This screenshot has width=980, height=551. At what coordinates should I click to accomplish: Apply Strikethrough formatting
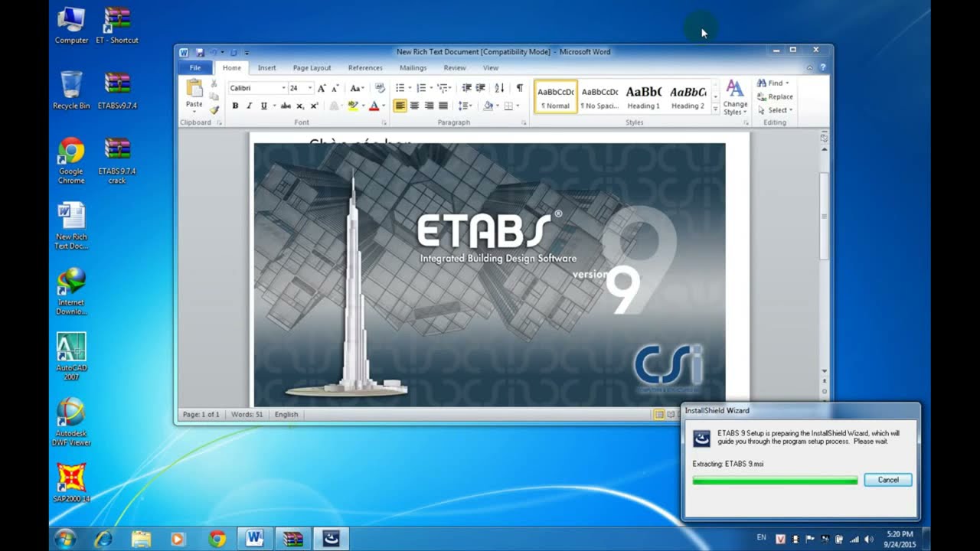tap(286, 106)
